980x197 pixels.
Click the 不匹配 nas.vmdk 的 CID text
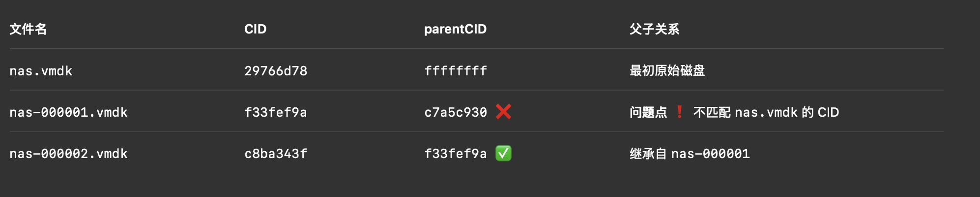pos(766,112)
